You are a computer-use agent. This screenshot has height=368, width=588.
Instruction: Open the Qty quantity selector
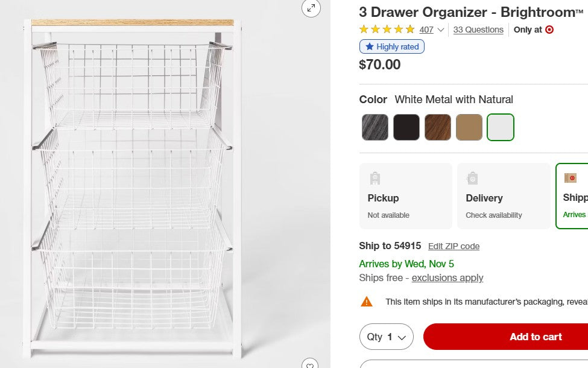pyautogui.click(x=386, y=337)
